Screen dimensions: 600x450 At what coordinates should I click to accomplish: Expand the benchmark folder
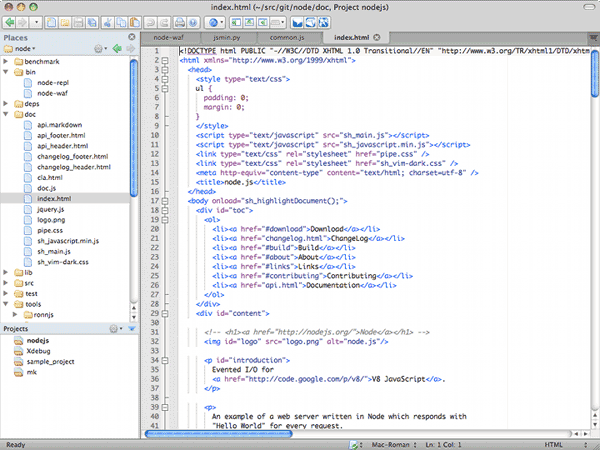click(x=6, y=61)
